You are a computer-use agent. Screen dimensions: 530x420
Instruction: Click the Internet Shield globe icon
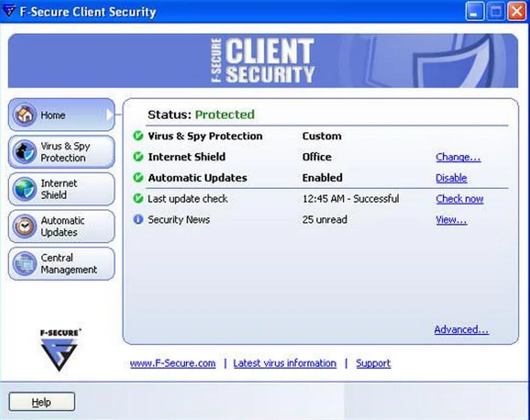(x=25, y=189)
